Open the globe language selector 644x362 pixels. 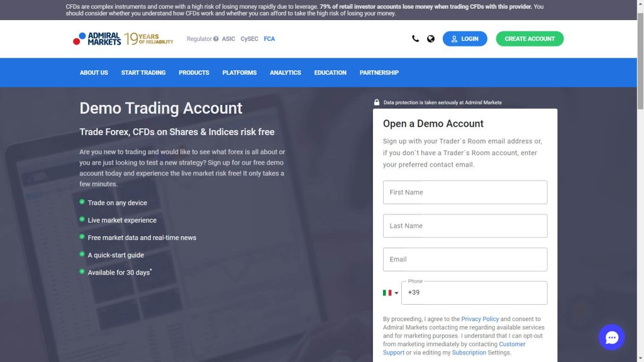430,38
